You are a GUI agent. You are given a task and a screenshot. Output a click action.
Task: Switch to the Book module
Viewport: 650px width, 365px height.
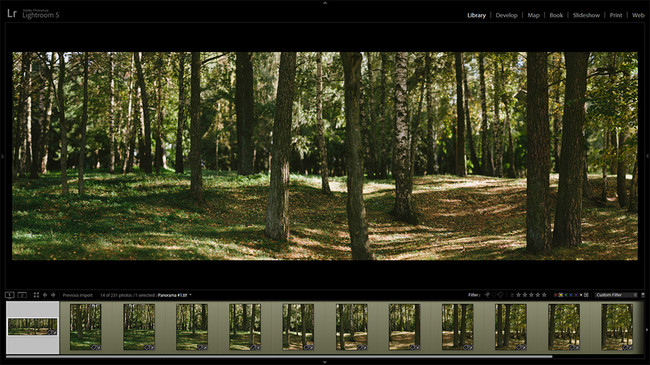pos(556,15)
